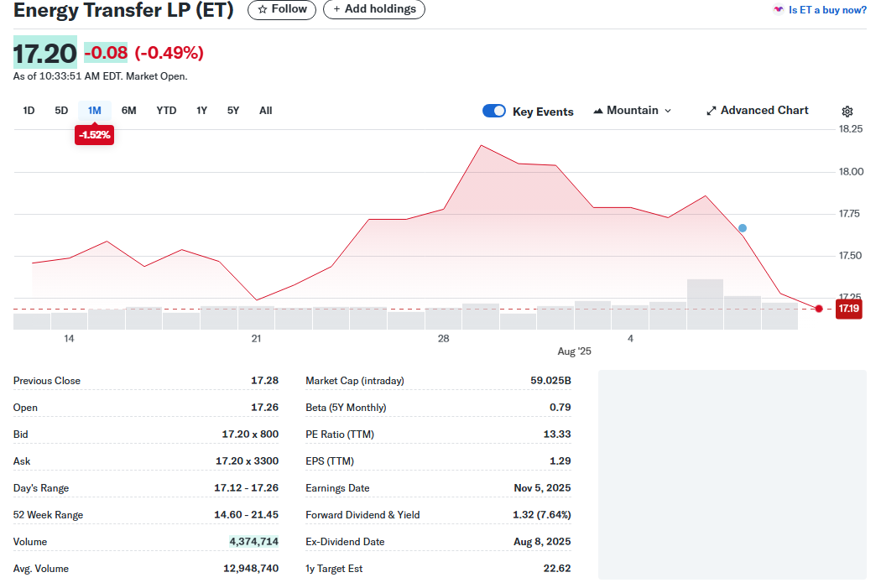Click the Energy Transfer LP (ET) title

(123, 9)
